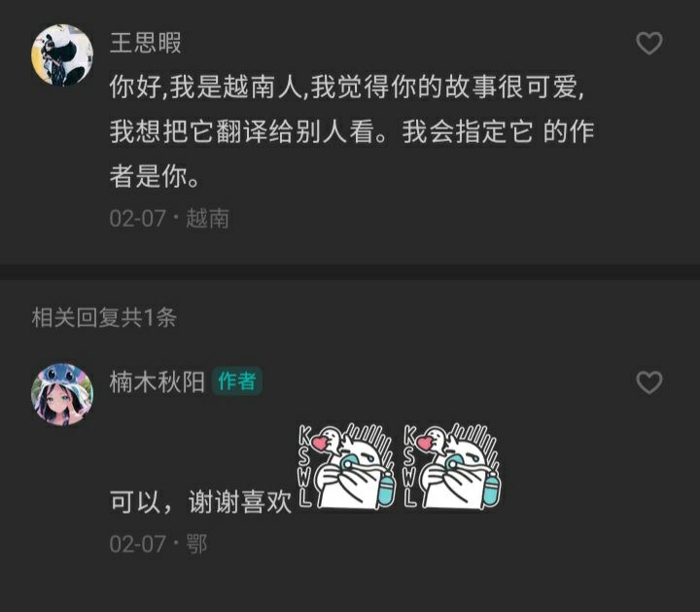Tap the 鄂 location label

pos(196,544)
